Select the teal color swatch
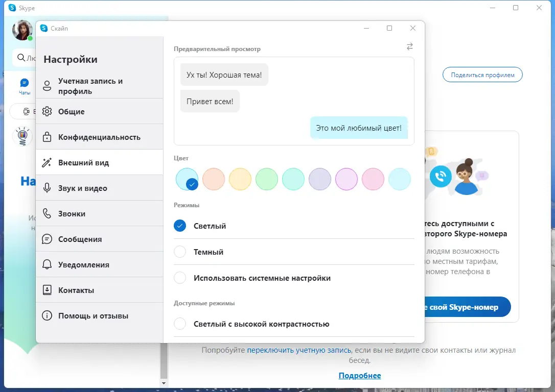Image resolution: width=555 pixels, height=392 pixels. pos(293,179)
